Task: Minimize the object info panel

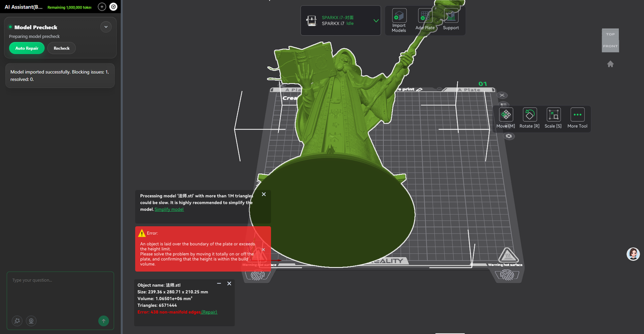Action: click(219, 284)
